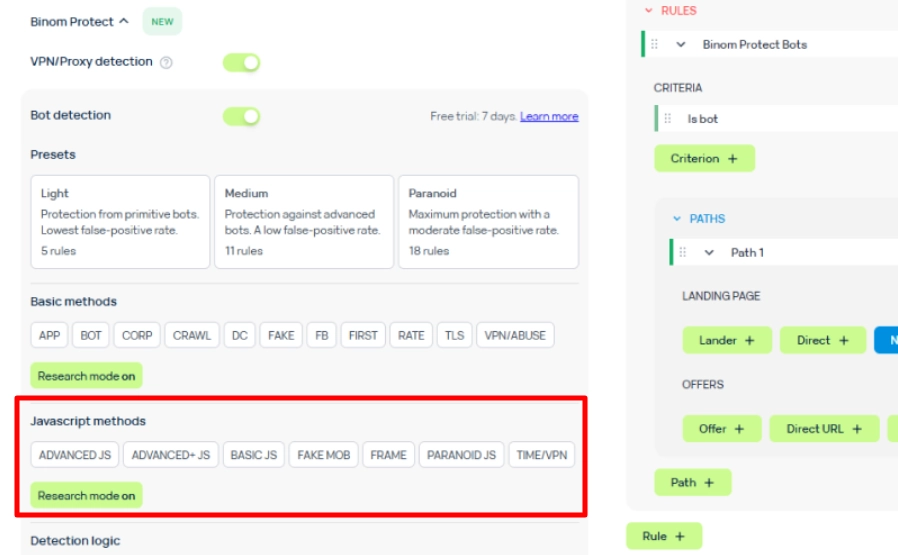898x555 pixels.
Task: Click the Binom Protect Bots rule name
Action: 754,44
